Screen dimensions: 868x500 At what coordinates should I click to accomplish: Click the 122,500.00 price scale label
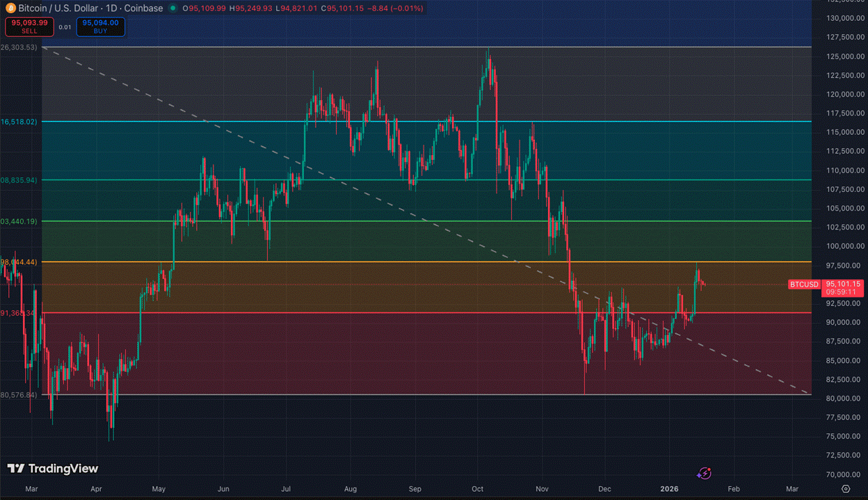click(844, 75)
